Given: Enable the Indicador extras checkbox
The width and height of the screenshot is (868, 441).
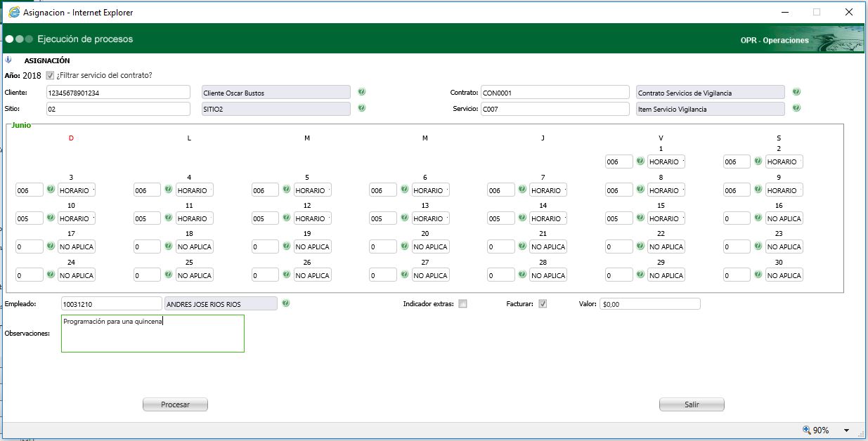Looking at the screenshot, I should 462,304.
